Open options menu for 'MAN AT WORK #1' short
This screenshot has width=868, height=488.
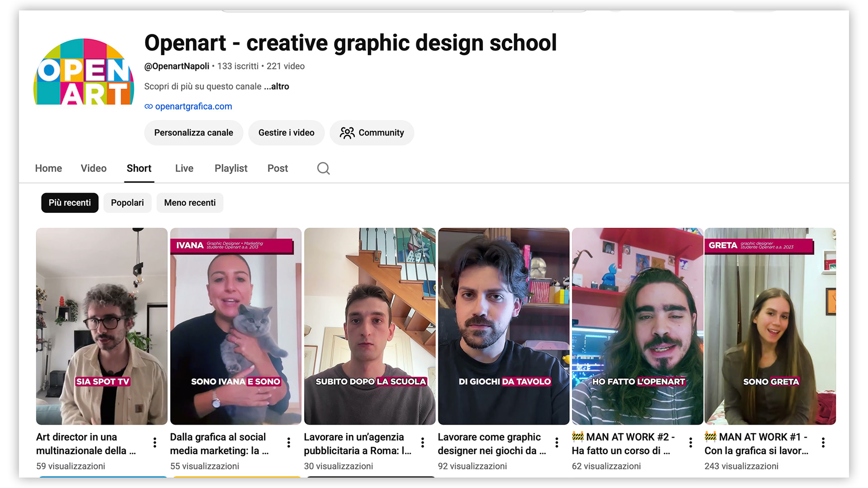(x=823, y=443)
